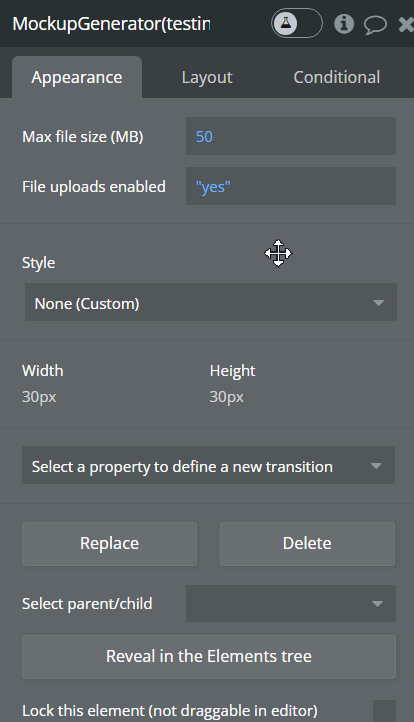Click the Style dropdown arrow
414x722 pixels.
379,303
